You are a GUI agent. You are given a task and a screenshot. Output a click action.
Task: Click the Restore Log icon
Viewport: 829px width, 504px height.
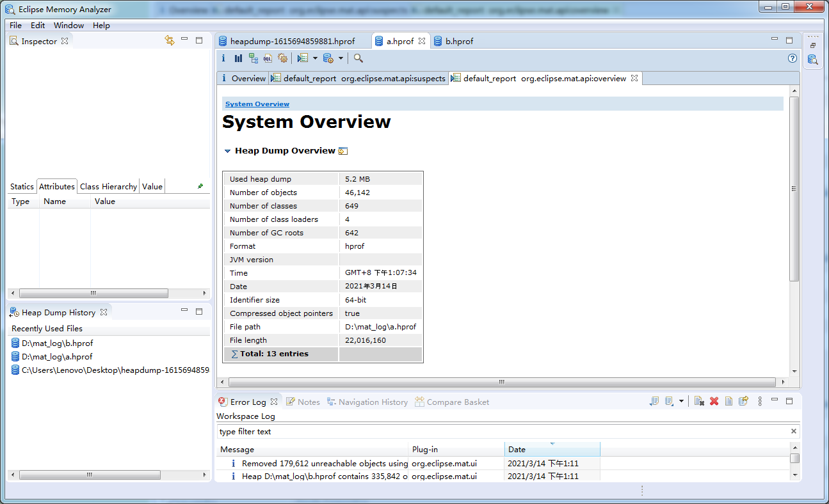[x=743, y=401]
